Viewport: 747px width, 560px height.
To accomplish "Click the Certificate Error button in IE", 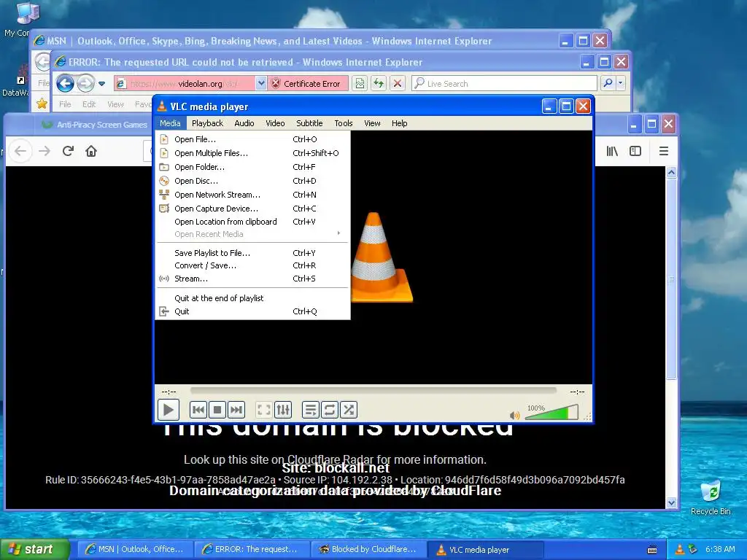I will 307,83.
